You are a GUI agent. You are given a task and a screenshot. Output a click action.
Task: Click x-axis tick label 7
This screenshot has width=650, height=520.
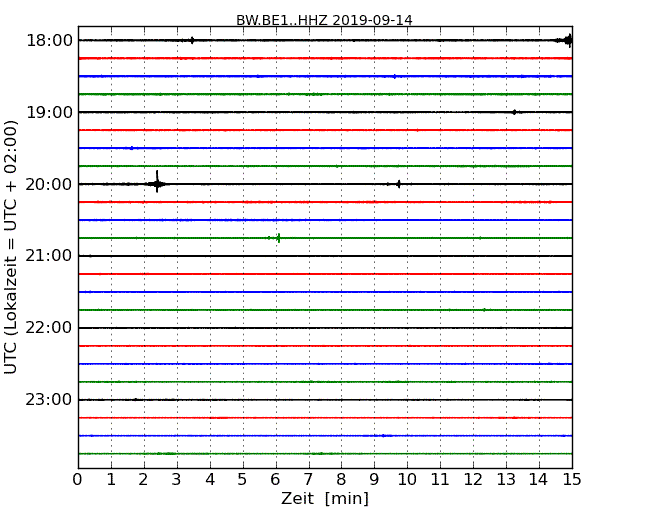click(x=308, y=480)
